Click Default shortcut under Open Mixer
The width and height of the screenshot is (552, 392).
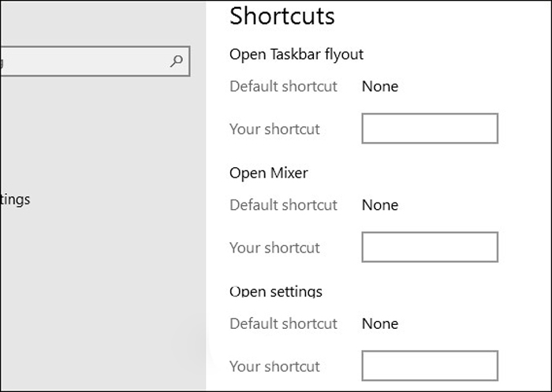tap(283, 205)
